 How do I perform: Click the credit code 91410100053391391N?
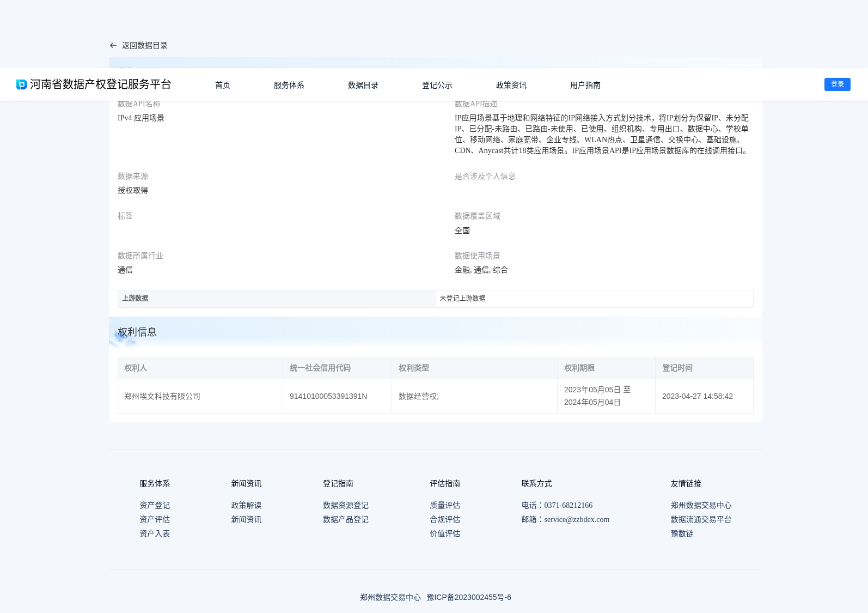click(x=328, y=397)
